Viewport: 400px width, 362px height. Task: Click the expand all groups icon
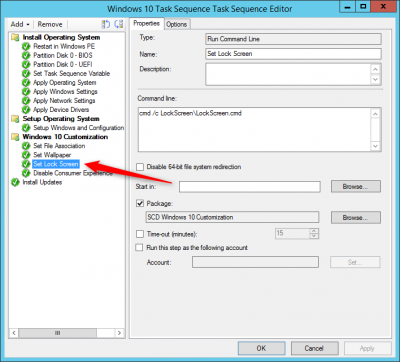pos(106,24)
